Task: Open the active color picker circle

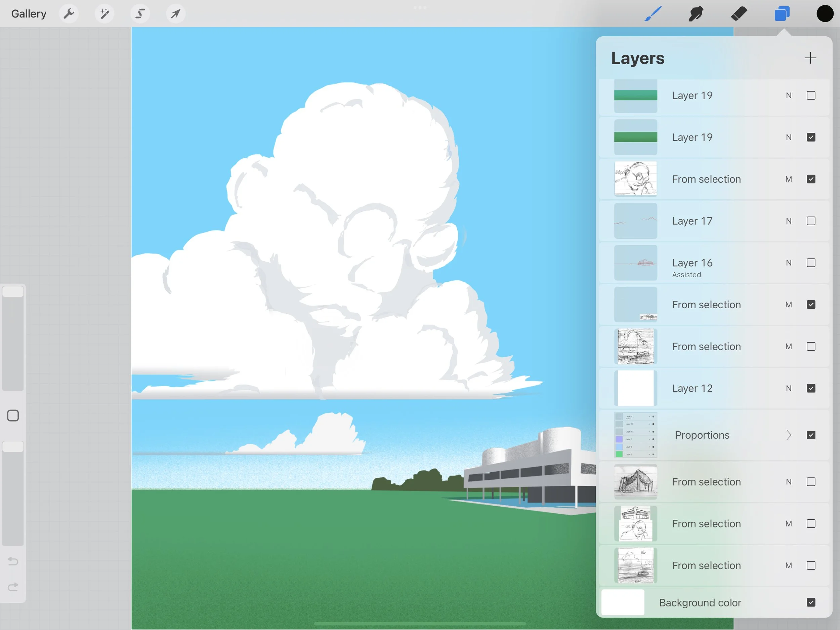Action: [824, 13]
